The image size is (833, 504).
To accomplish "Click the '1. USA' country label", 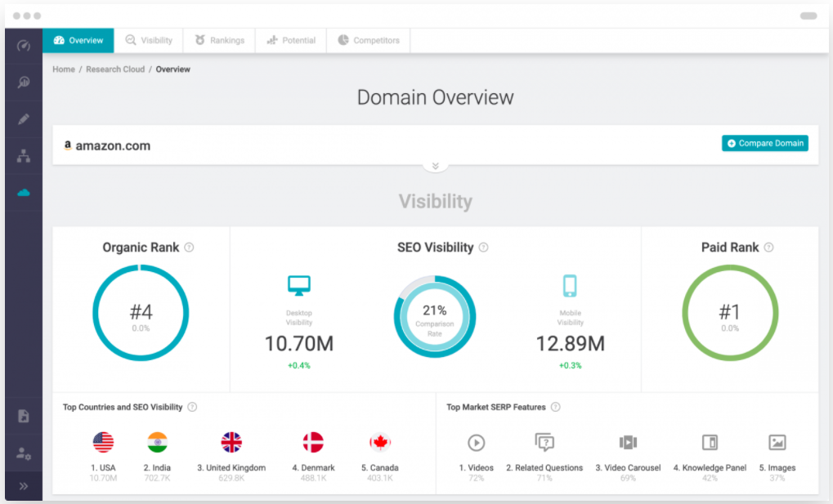I will coord(103,468).
